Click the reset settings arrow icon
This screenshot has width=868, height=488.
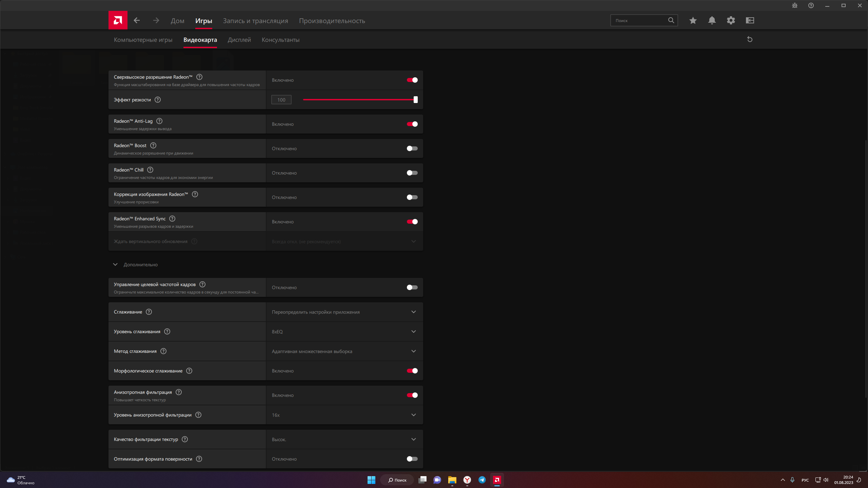tap(750, 39)
